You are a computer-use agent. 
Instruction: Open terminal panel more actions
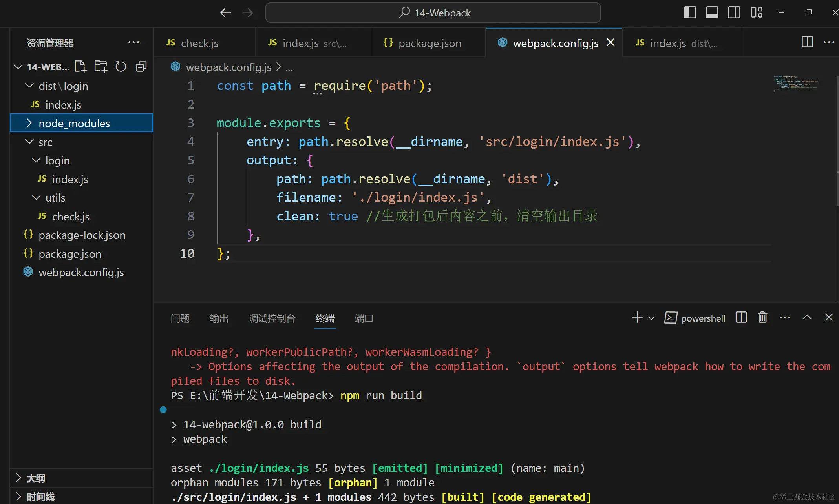tap(784, 317)
